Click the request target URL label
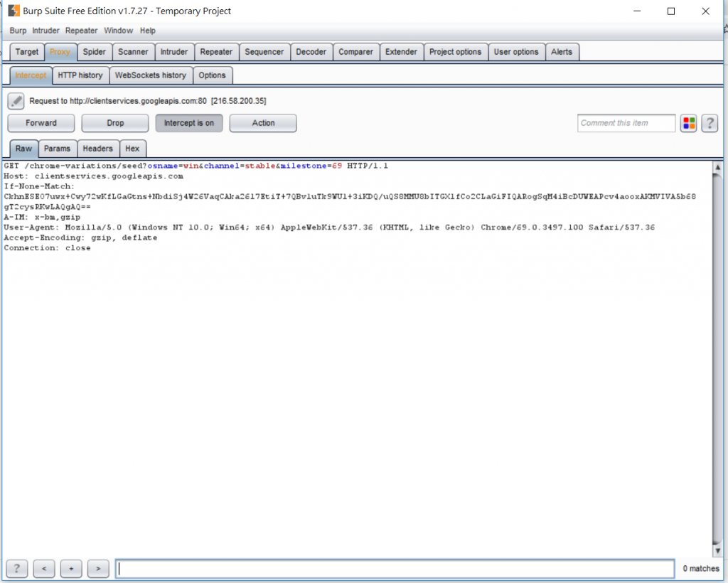Screen dimensions: 728x583 click(148, 101)
